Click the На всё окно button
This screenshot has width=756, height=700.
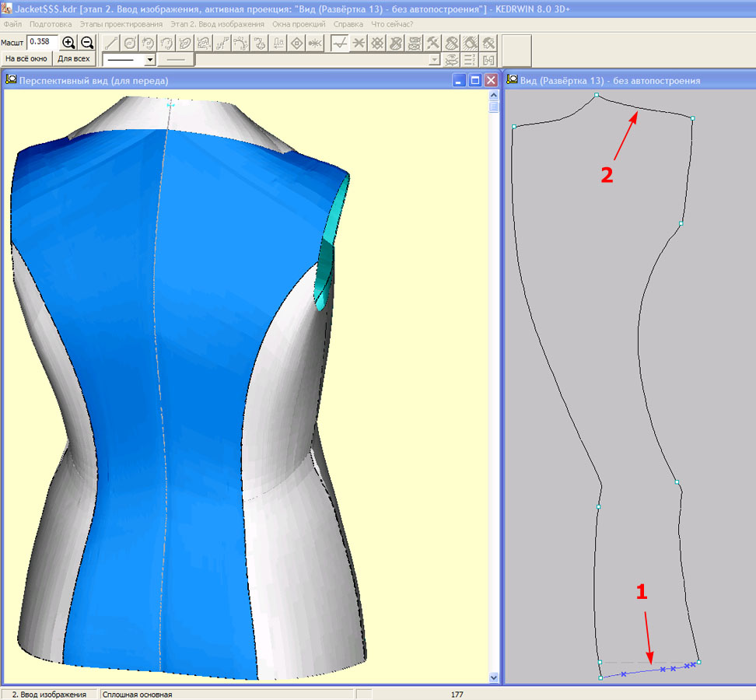pos(26,59)
